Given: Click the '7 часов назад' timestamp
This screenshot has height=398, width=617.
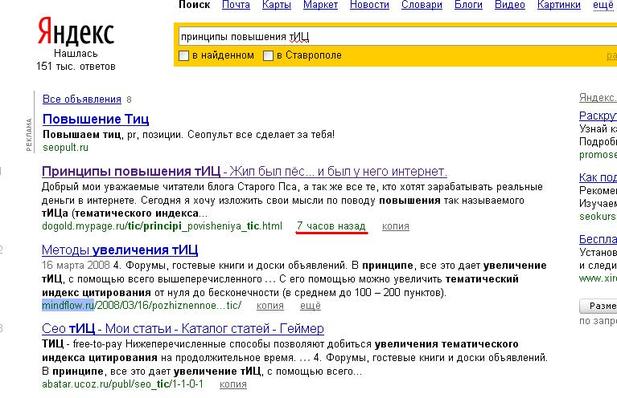Looking at the screenshot, I should [332, 226].
